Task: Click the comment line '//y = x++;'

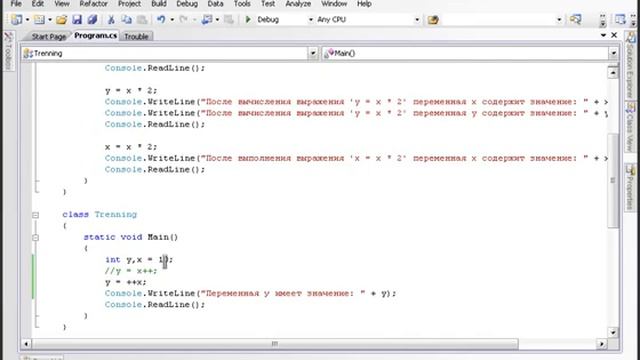Action: [x=131, y=271]
